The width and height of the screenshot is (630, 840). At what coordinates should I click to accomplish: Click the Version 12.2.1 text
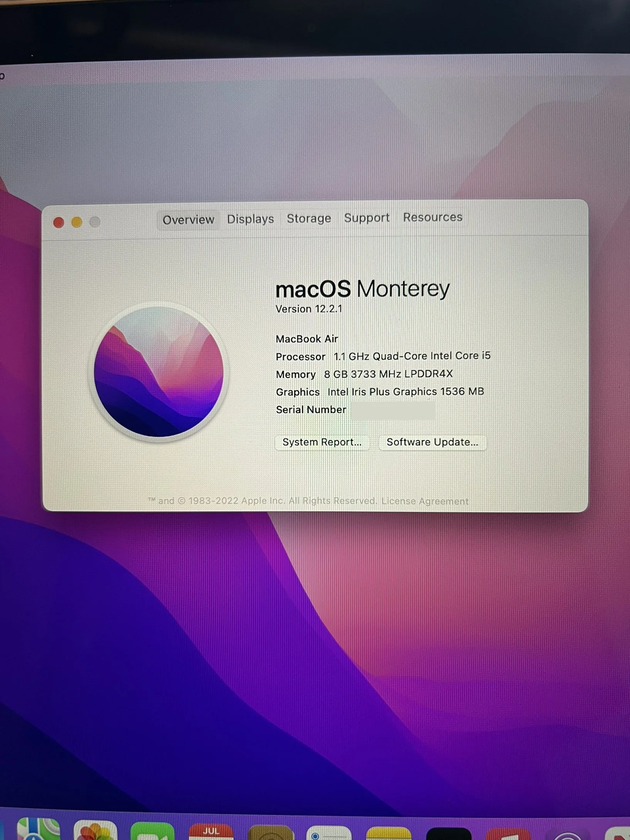point(309,309)
